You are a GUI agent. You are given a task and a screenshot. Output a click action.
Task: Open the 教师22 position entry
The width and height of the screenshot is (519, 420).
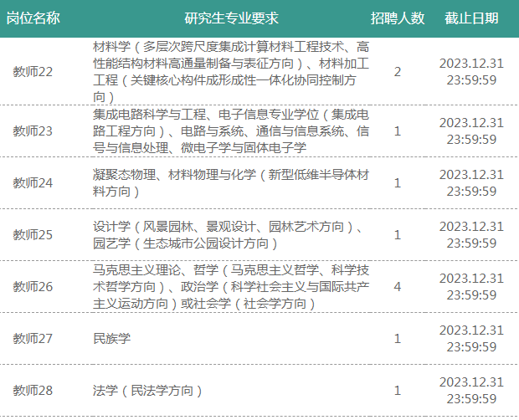(33, 71)
